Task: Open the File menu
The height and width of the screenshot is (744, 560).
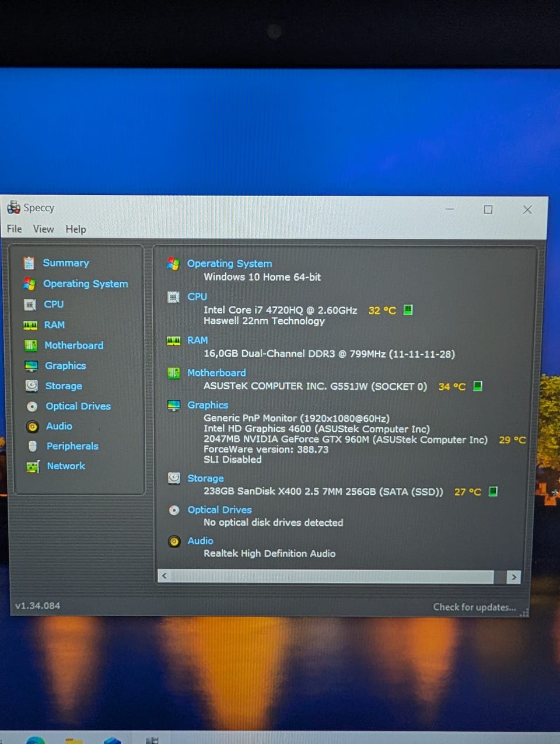Action: coord(15,229)
